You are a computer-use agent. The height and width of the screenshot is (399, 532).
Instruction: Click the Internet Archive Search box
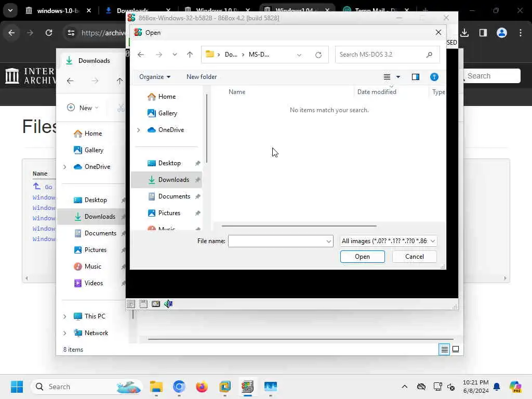point(493,76)
